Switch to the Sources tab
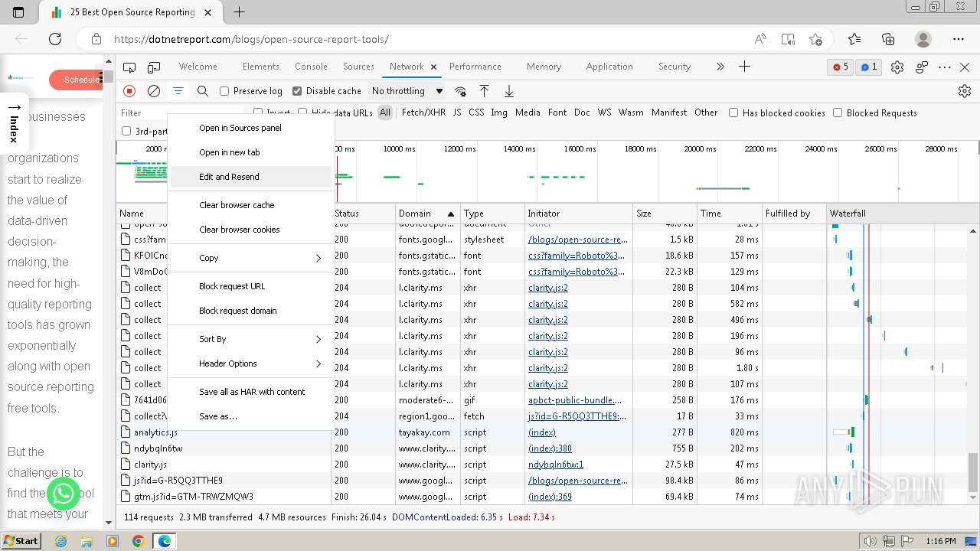 click(x=358, y=67)
